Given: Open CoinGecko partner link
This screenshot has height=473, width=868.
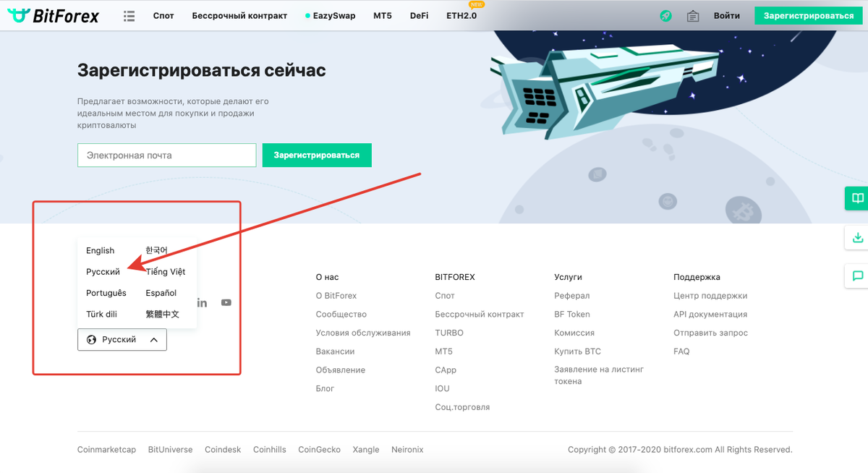Looking at the screenshot, I should point(320,449).
